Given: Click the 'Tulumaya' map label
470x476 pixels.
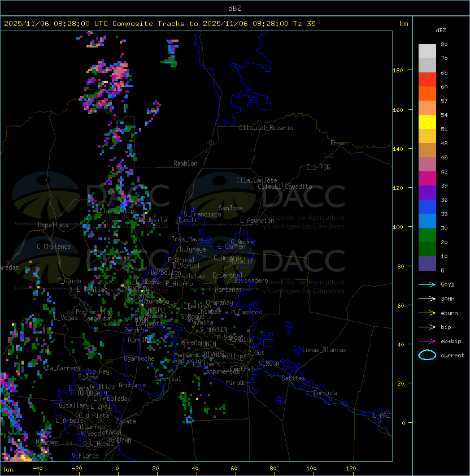Looking at the screenshot, I should pos(193,249).
